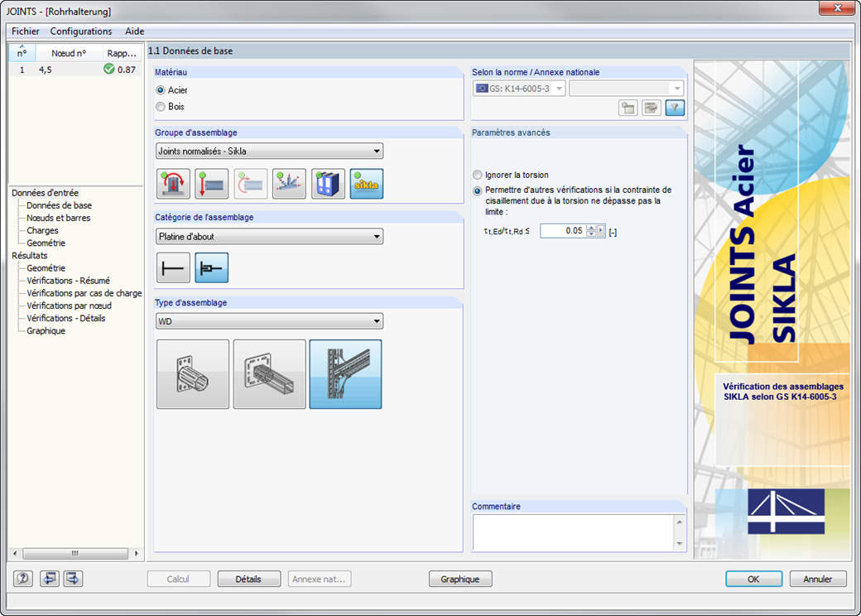This screenshot has height=616, width=861.
Task: Click the green check status icon
Action: (108, 70)
